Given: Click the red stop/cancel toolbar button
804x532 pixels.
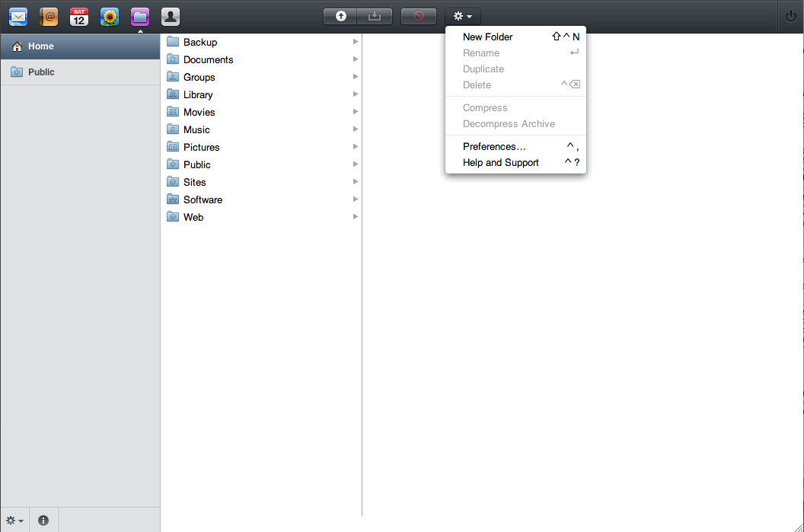Looking at the screenshot, I should (x=419, y=17).
